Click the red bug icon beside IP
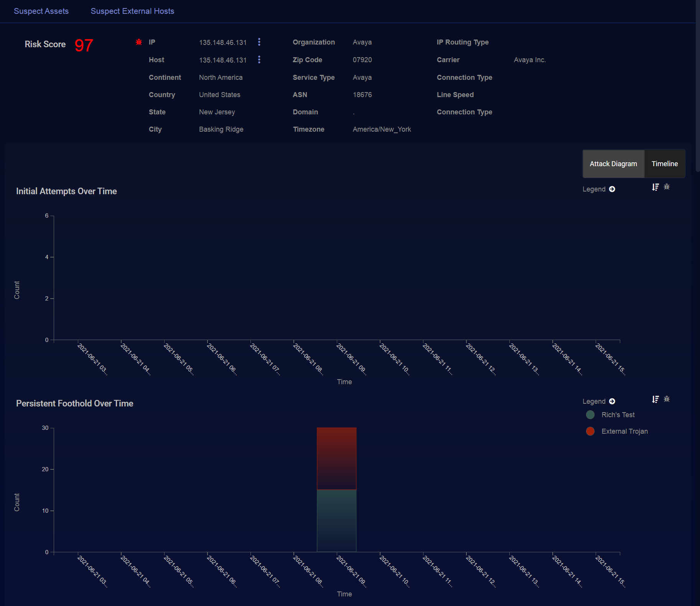700x606 pixels. pyautogui.click(x=139, y=42)
